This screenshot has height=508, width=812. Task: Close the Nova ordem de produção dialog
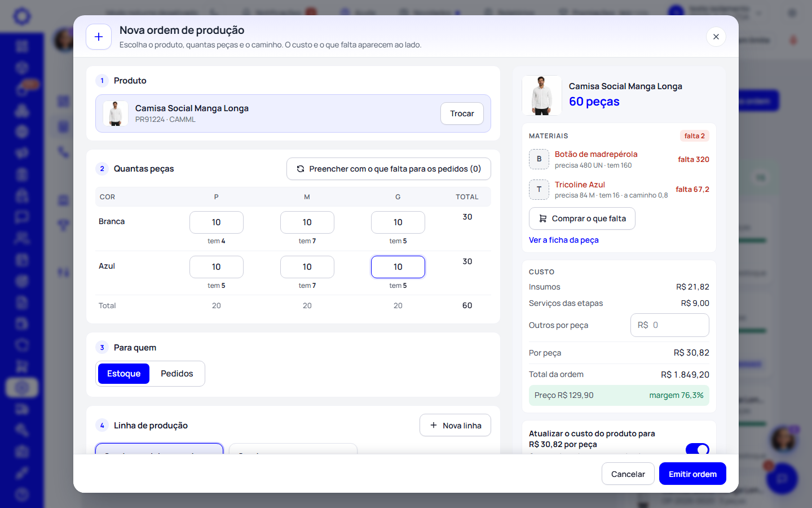click(x=716, y=37)
